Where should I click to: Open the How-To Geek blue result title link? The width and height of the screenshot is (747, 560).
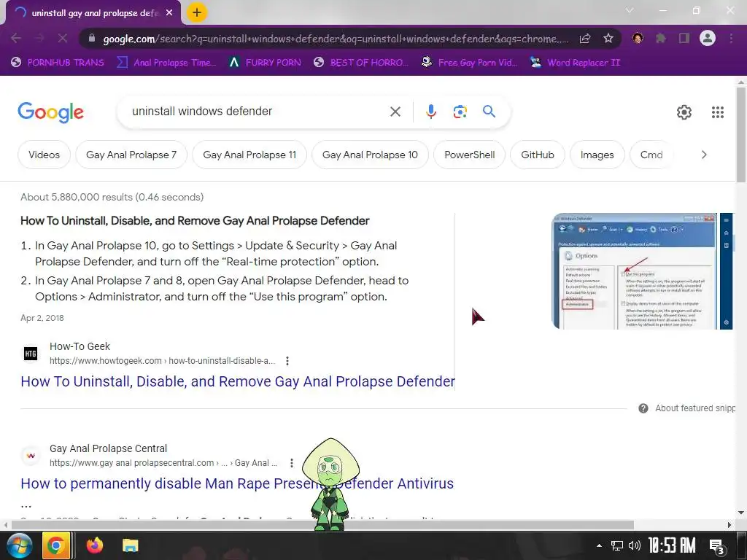click(x=238, y=381)
